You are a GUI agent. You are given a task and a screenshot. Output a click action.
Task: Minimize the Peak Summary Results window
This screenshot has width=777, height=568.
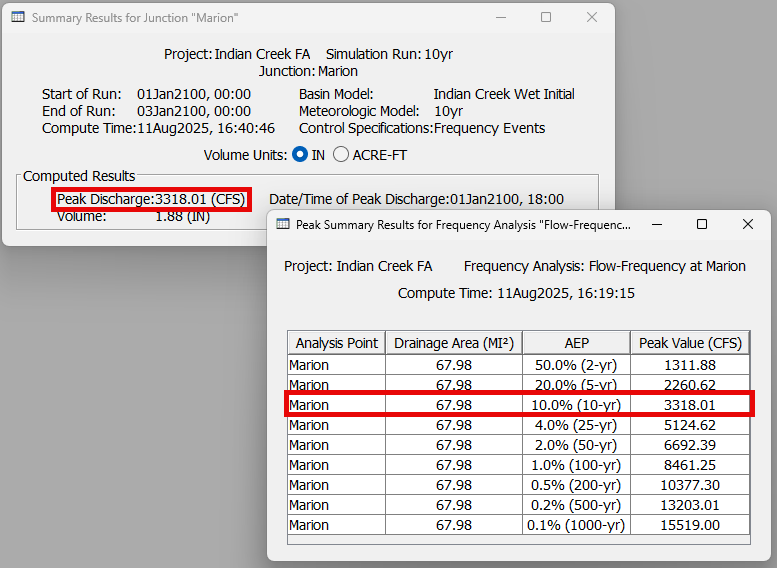pyautogui.click(x=657, y=225)
